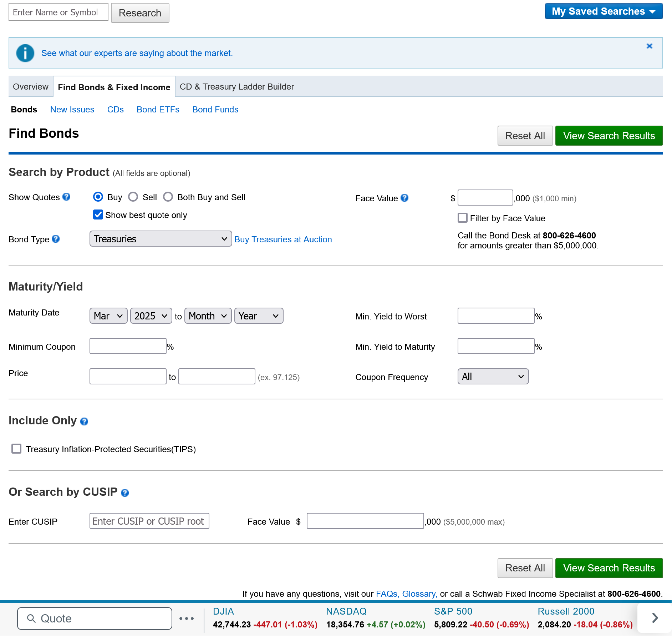This screenshot has height=636, width=672.
Task: Expand My Saved Searches menu
Action: (x=604, y=11)
